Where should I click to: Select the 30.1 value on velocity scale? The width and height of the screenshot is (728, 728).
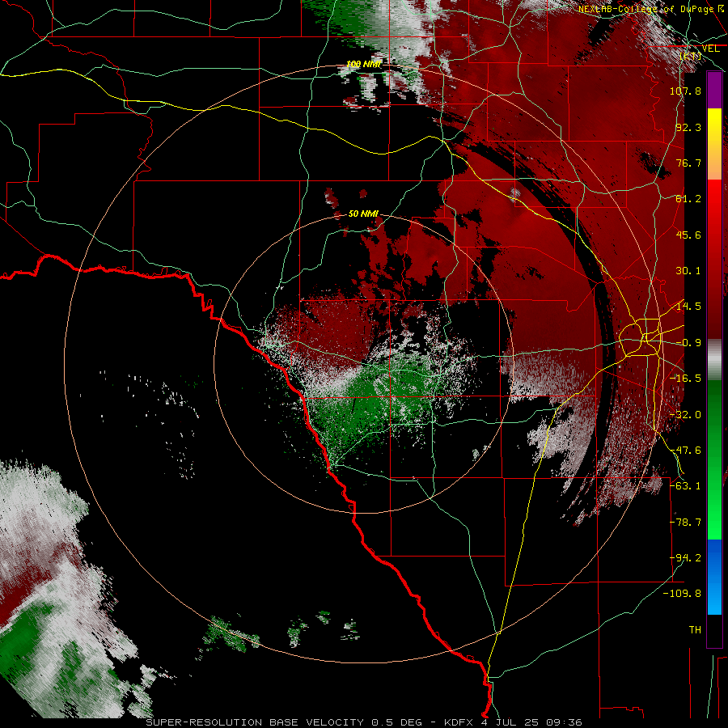tap(688, 271)
